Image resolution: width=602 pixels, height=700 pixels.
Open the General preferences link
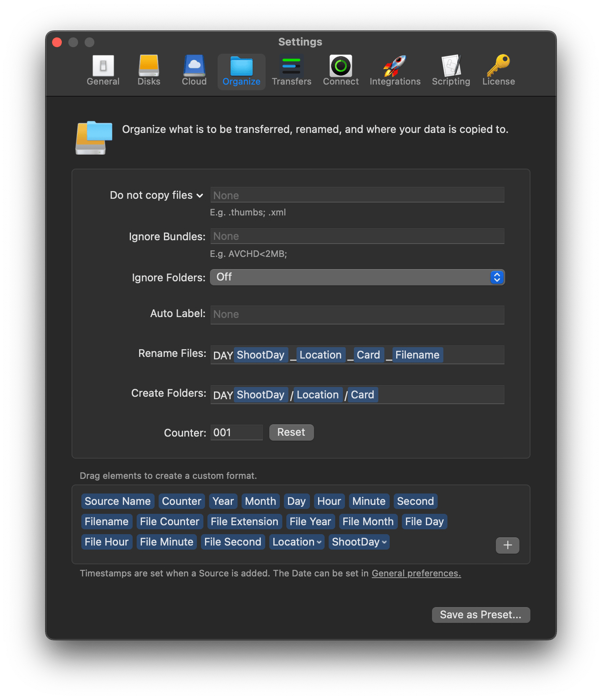click(416, 573)
